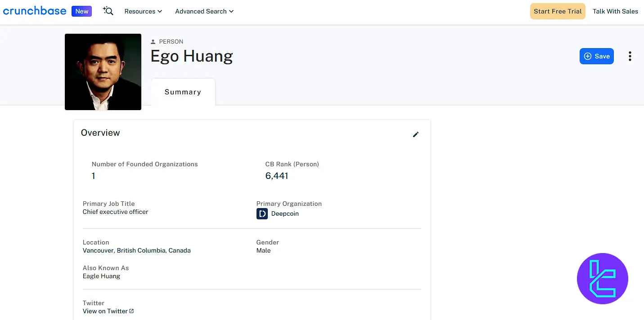Expand the Resources dropdown menu
This screenshot has width=644, height=320.
pos(143,11)
